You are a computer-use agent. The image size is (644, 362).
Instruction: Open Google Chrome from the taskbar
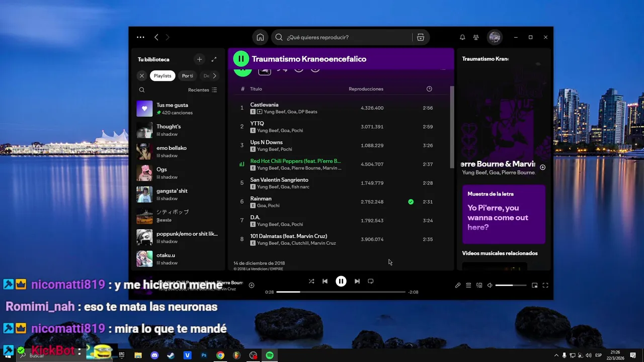(220, 355)
